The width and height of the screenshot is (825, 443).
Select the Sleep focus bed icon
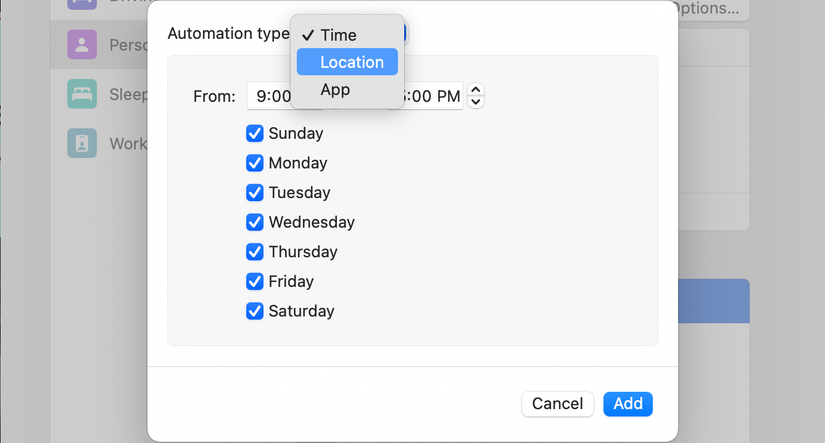(82, 94)
